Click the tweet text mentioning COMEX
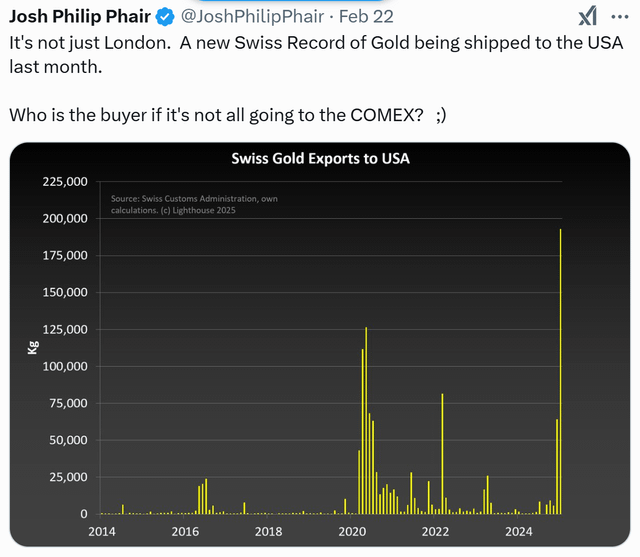The width and height of the screenshot is (640, 557). [x=228, y=115]
